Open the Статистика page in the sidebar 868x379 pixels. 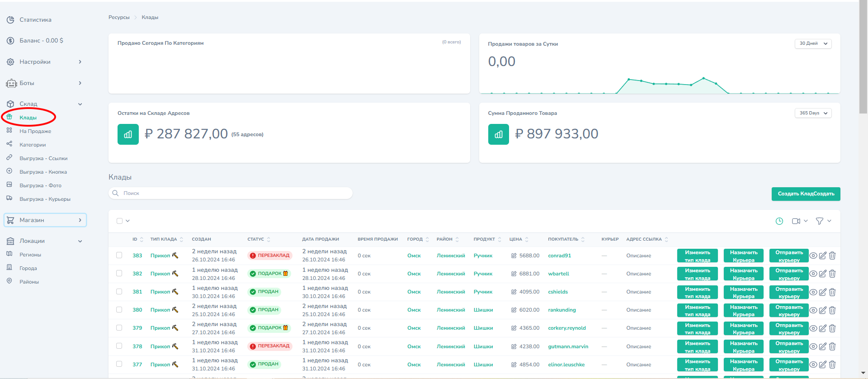[35, 20]
